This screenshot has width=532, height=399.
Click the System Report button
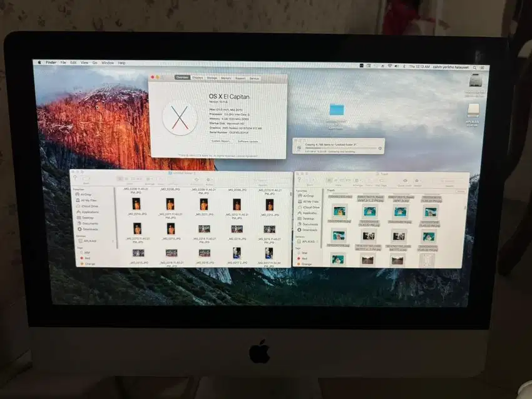coord(221,141)
